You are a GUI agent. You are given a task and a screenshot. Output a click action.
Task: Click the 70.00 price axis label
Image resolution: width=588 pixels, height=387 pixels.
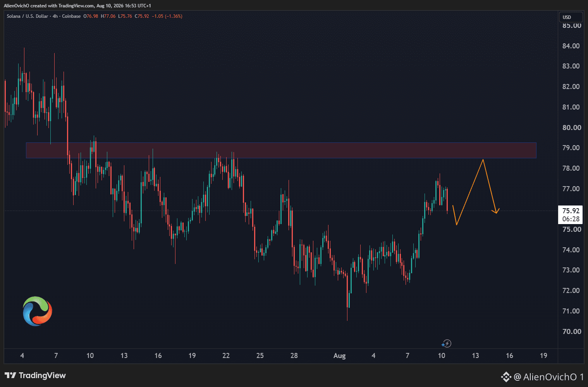tap(572, 332)
